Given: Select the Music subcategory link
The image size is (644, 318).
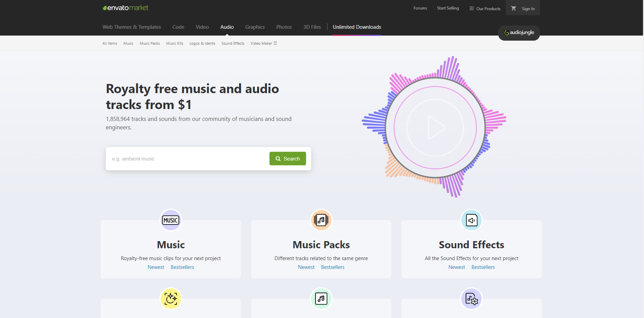Looking at the screenshot, I should pos(128,43).
